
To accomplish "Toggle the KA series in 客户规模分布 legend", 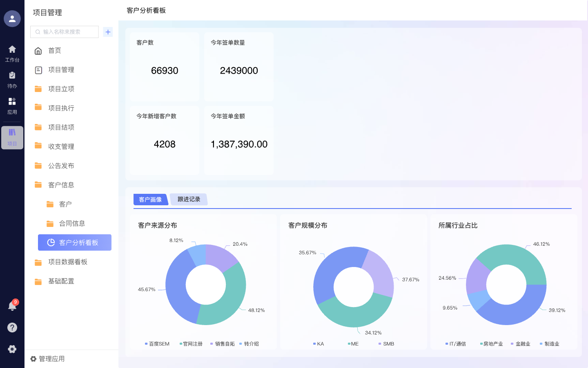I will point(318,344).
